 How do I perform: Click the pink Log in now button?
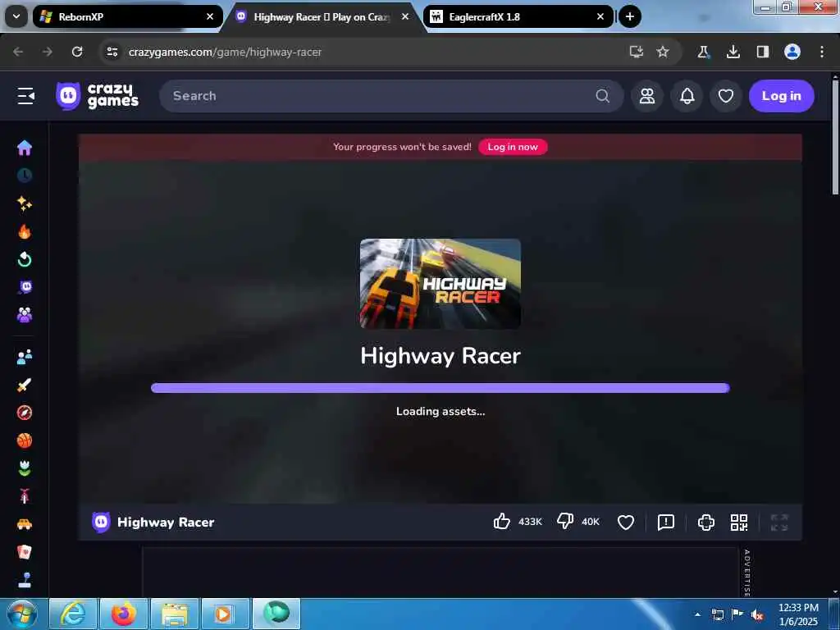[x=513, y=147]
